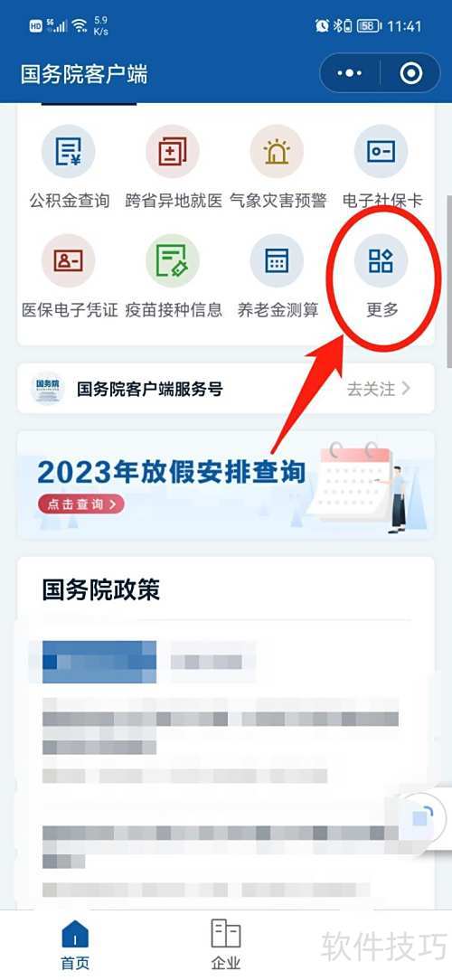Click the 更多 more services icon

[x=381, y=260]
